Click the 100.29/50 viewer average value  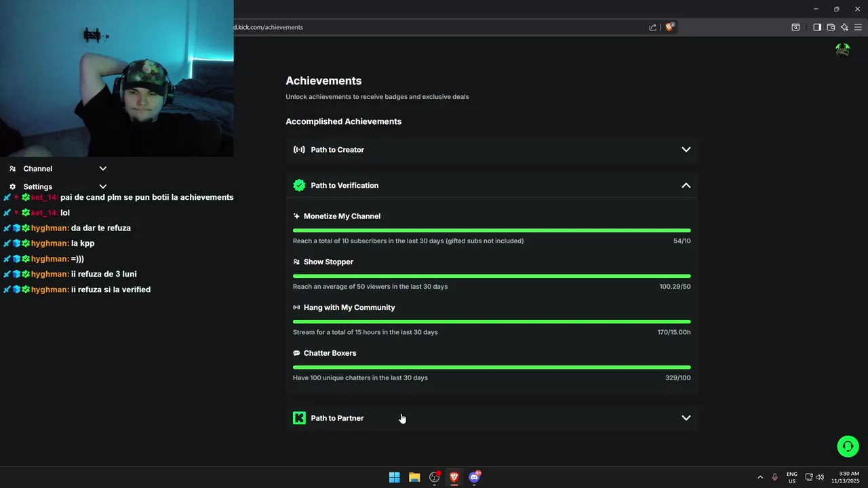(x=675, y=287)
